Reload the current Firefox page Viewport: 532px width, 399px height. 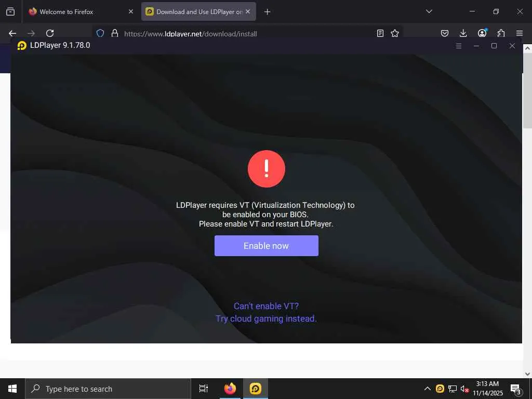(50, 33)
